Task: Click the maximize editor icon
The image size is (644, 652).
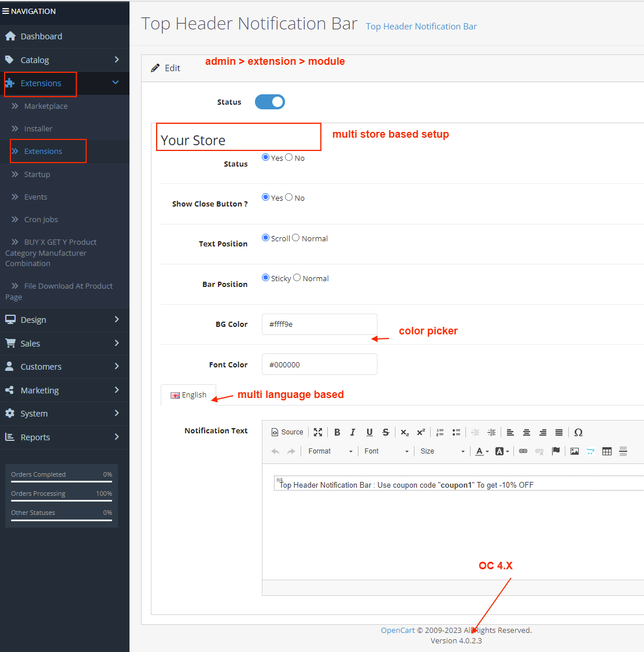Action: click(x=318, y=432)
